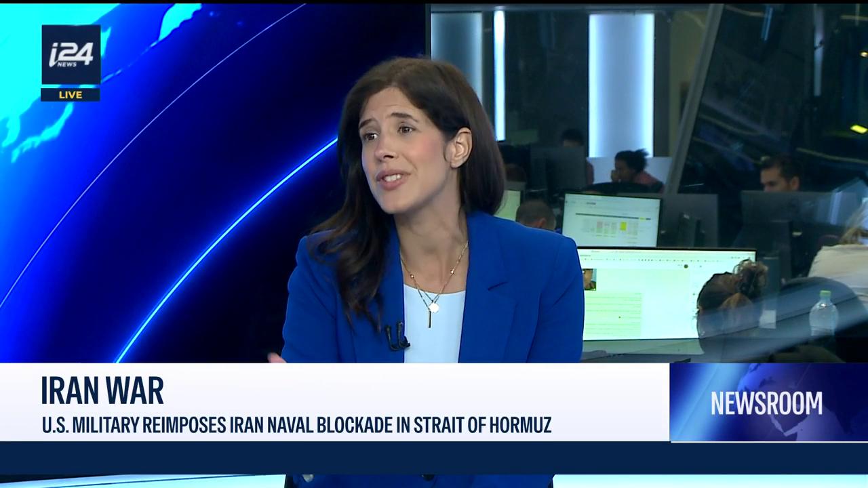
Task: Click the Strait of Hormuz blockade subheadline
Action: (x=296, y=425)
